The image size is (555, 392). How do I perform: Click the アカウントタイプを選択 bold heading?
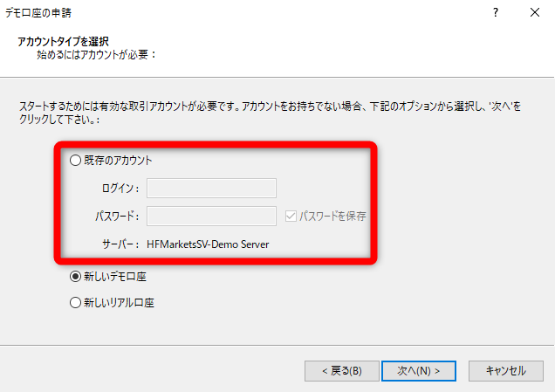point(69,41)
